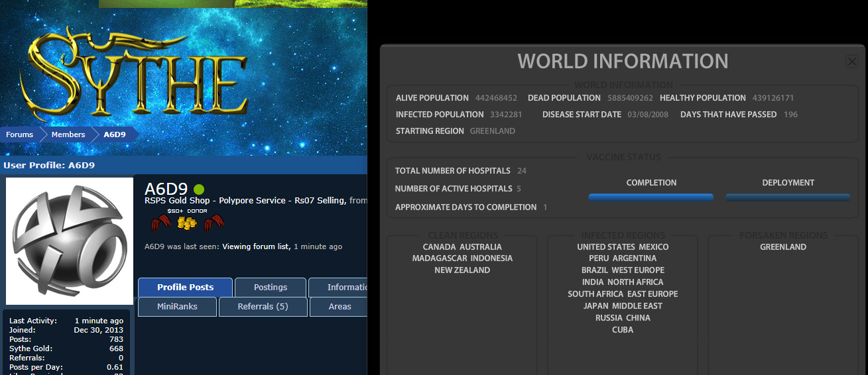Open the Referrals (5) tab

point(263,307)
